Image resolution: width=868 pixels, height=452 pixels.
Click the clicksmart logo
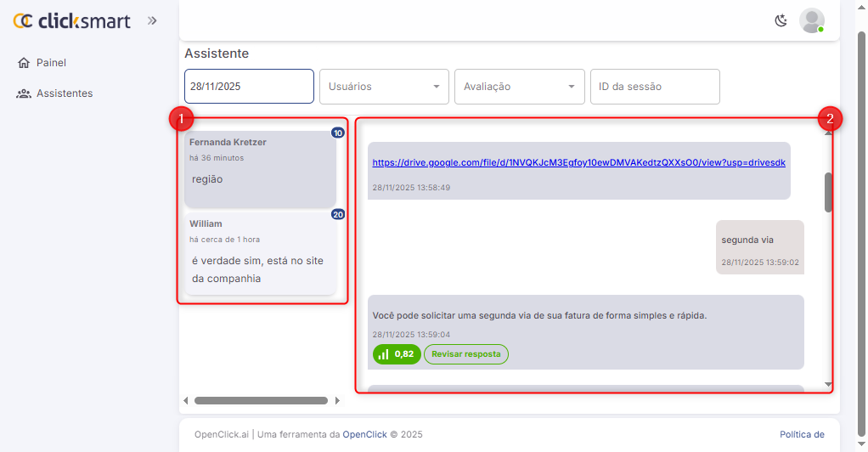[72, 20]
